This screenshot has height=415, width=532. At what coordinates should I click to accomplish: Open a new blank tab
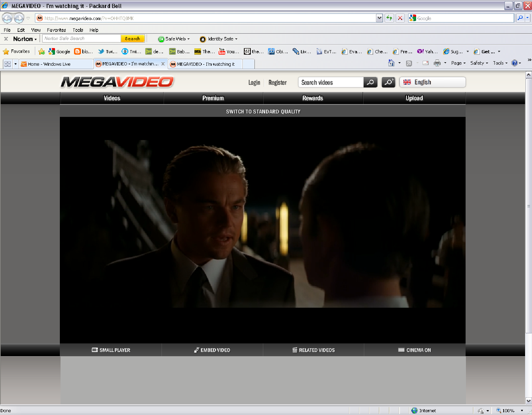[248, 64]
